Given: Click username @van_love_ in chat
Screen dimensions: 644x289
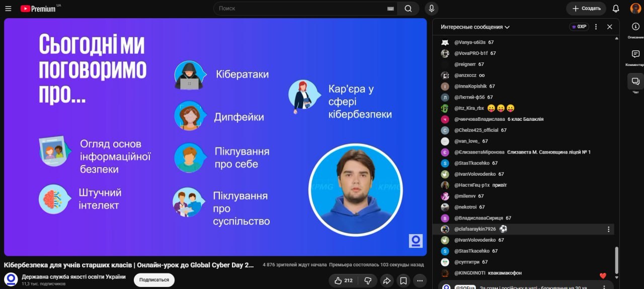Looking at the screenshot, I should point(467,141).
